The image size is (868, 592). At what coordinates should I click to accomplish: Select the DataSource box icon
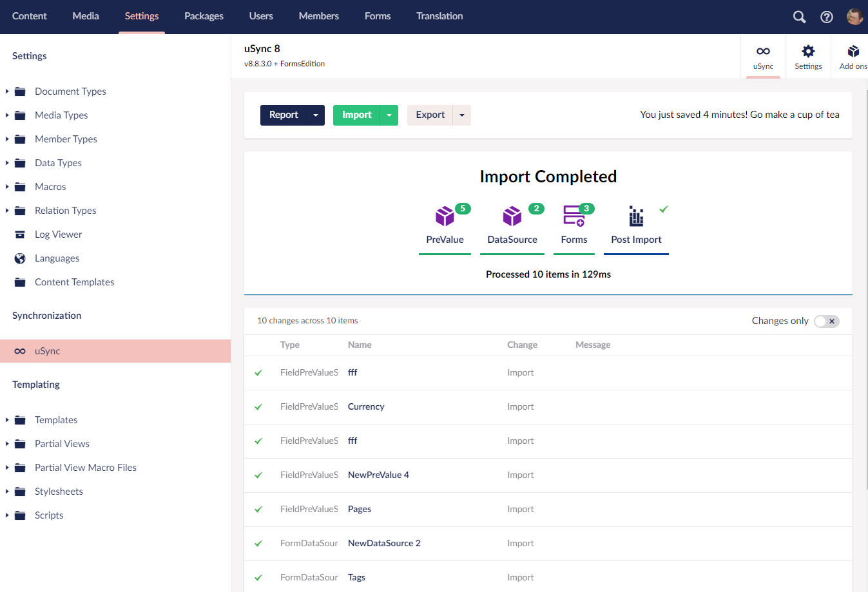(512, 217)
